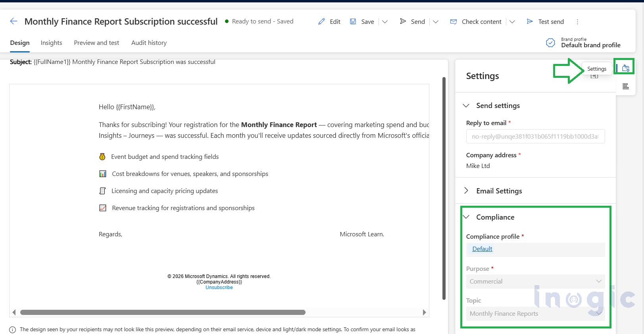Open the content list icon below Settings icon
The height and width of the screenshot is (334, 644).
click(x=626, y=86)
